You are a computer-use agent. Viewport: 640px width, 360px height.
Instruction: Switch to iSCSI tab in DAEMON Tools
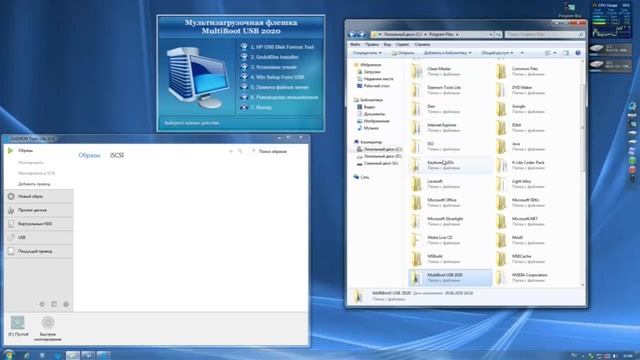(117, 155)
